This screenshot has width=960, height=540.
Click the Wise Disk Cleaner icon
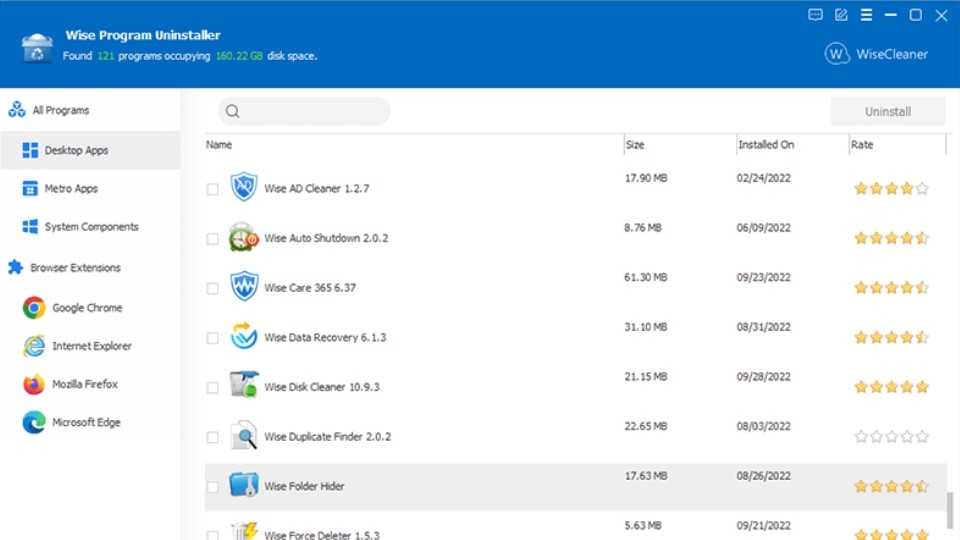click(x=244, y=385)
